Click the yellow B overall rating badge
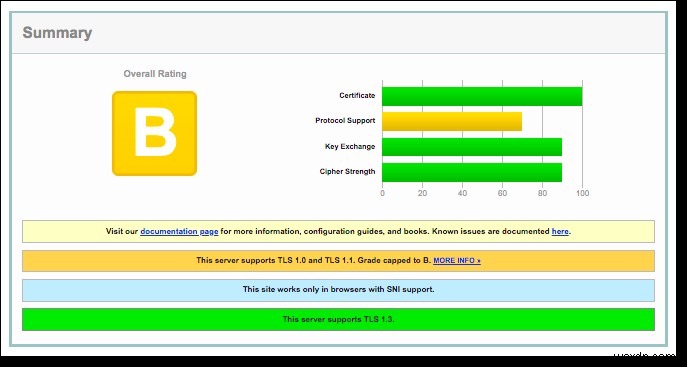This screenshot has height=367, width=687. point(155,134)
